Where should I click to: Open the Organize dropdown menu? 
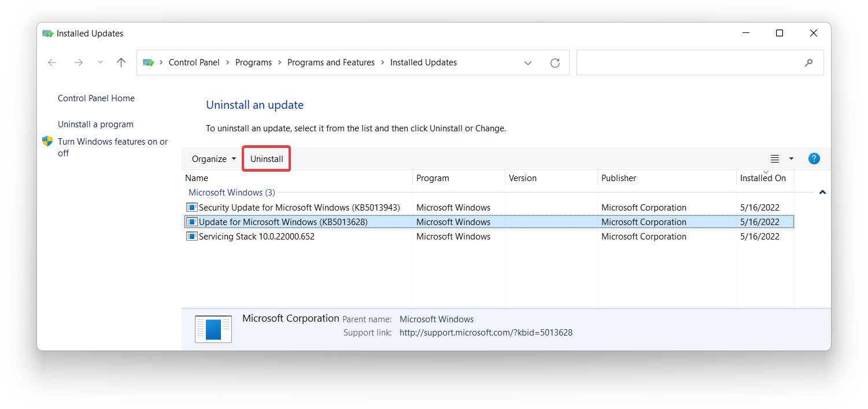point(212,159)
